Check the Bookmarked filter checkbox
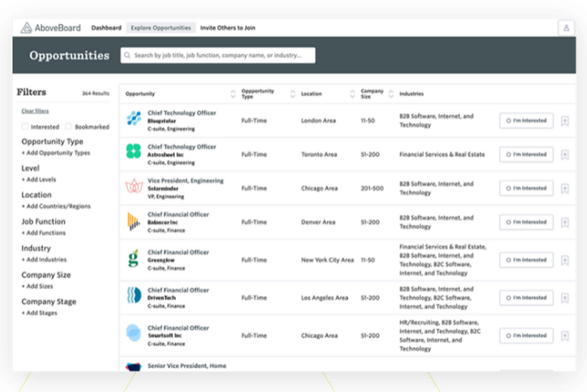The width and height of the screenshot is (587, 392). pyautogui.click(x=68, y=127)
